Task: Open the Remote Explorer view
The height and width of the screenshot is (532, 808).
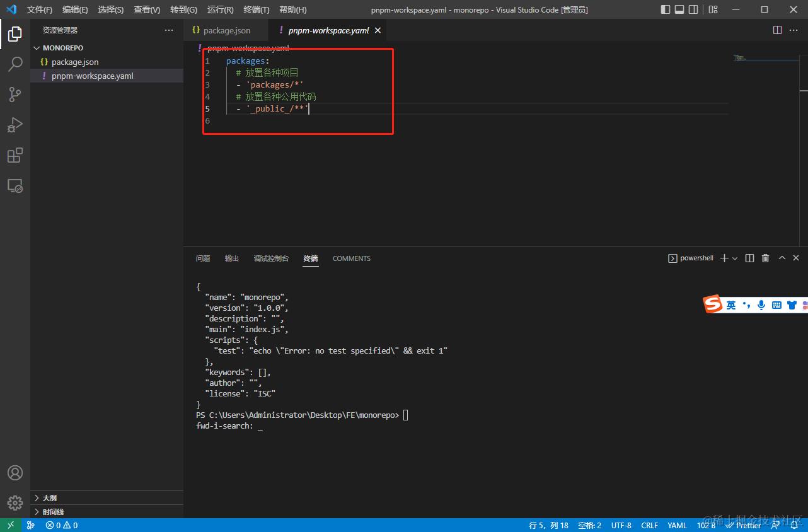Action: tap(15, 186)
